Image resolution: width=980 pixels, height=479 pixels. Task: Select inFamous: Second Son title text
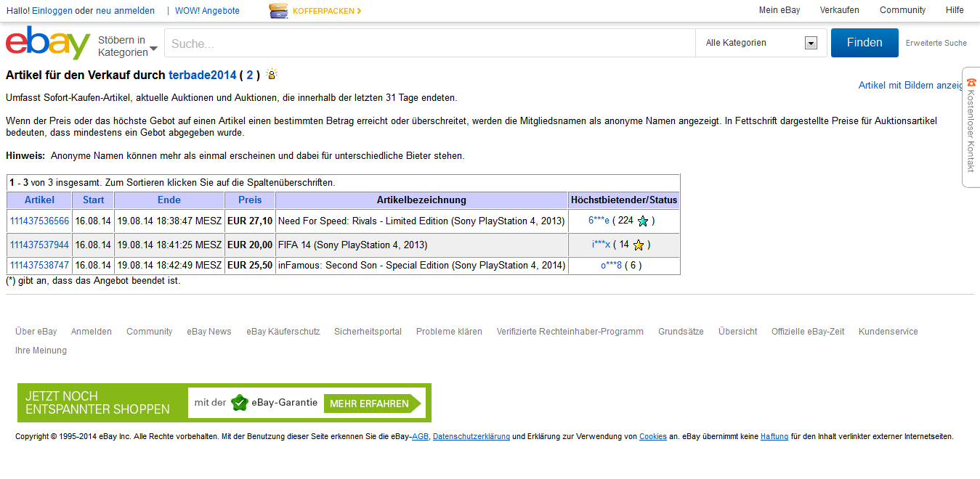(x=421, y=266)
